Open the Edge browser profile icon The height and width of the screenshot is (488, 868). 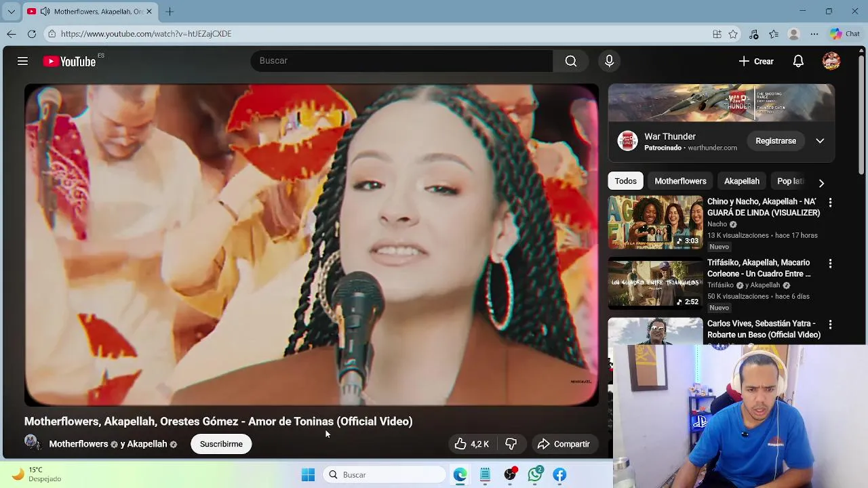pyautogui.click(x=794, y=34)
